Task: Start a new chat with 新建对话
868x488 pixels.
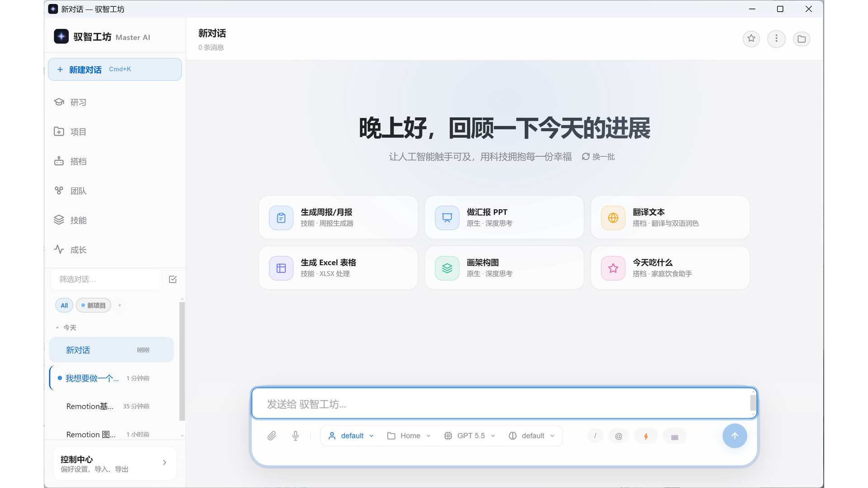Action: (115, 70)
